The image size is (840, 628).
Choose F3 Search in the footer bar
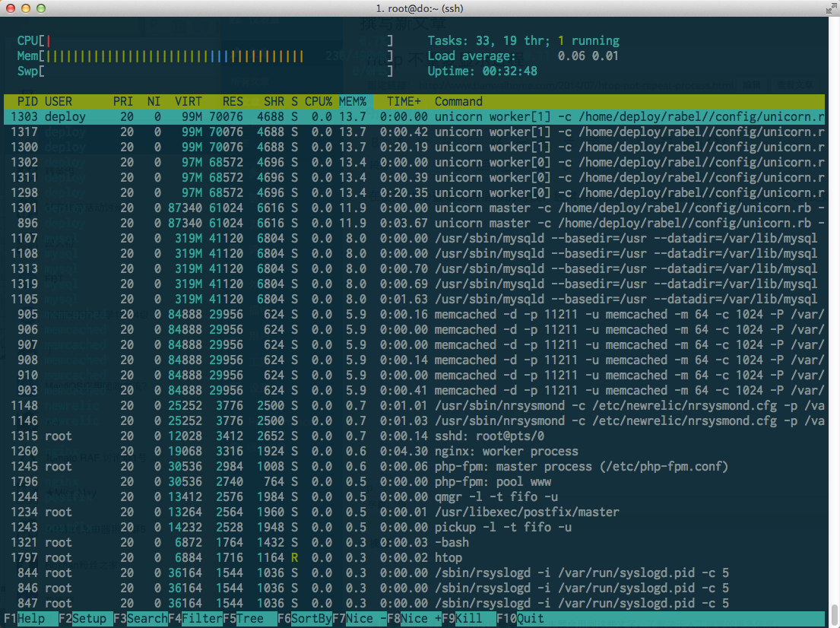coord(141,618)
